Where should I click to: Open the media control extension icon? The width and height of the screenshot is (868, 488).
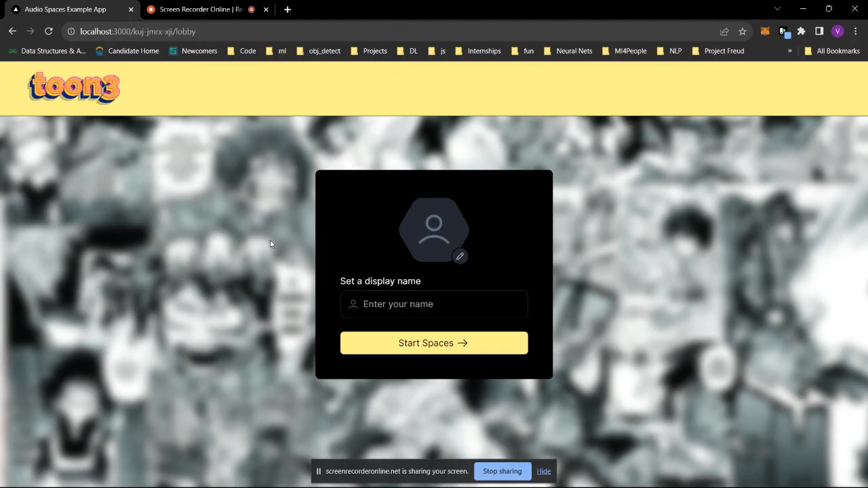(x=783, y=31)
